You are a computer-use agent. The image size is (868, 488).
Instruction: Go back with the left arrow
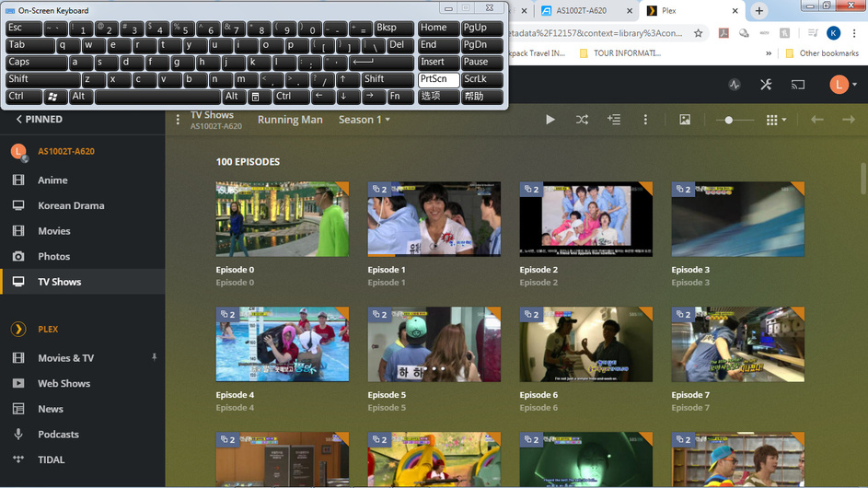point(817,120)
